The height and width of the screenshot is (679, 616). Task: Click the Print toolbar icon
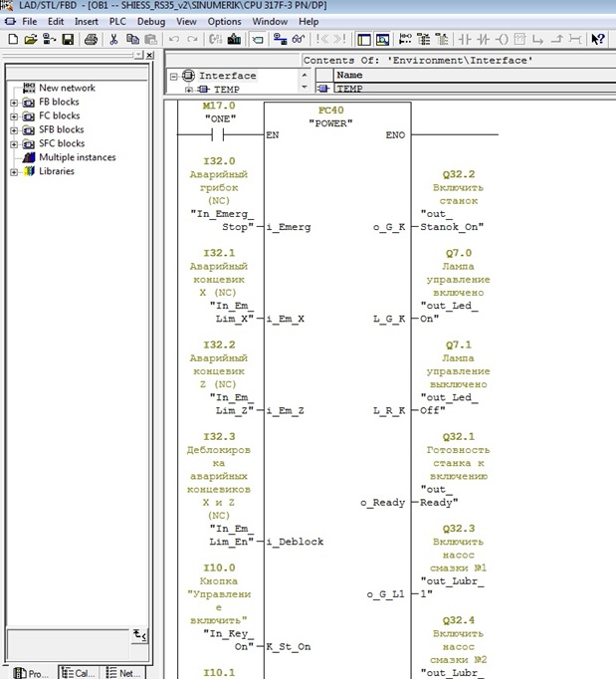[x=91, y=40]
